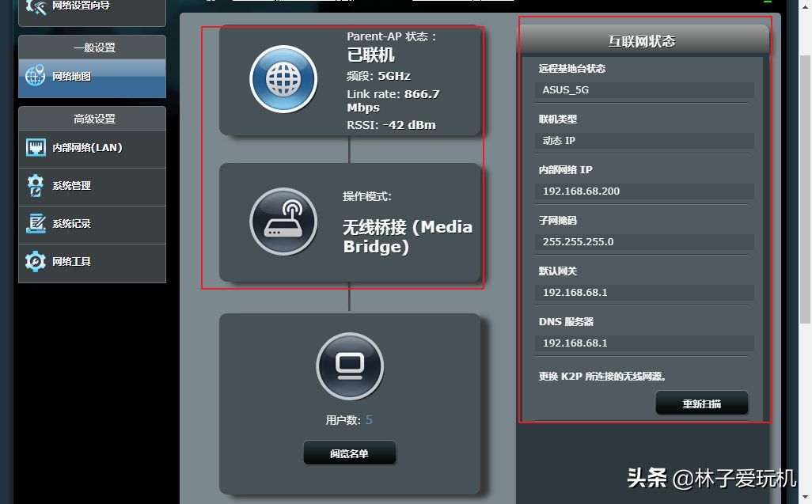Click the 系统记录 notepad icon

pyautogui.click(x=36, y=224)
